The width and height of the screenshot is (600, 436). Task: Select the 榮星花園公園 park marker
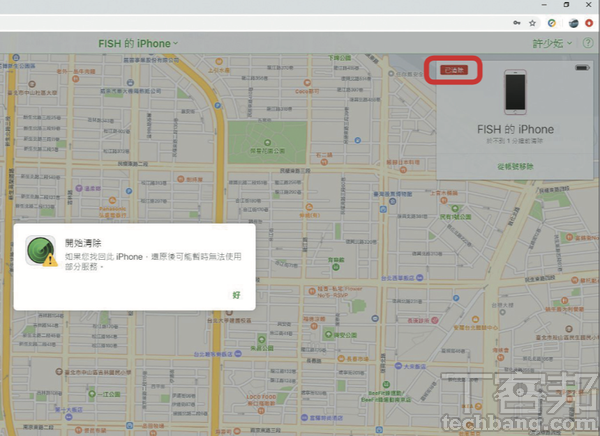click(x=267, y=143)
